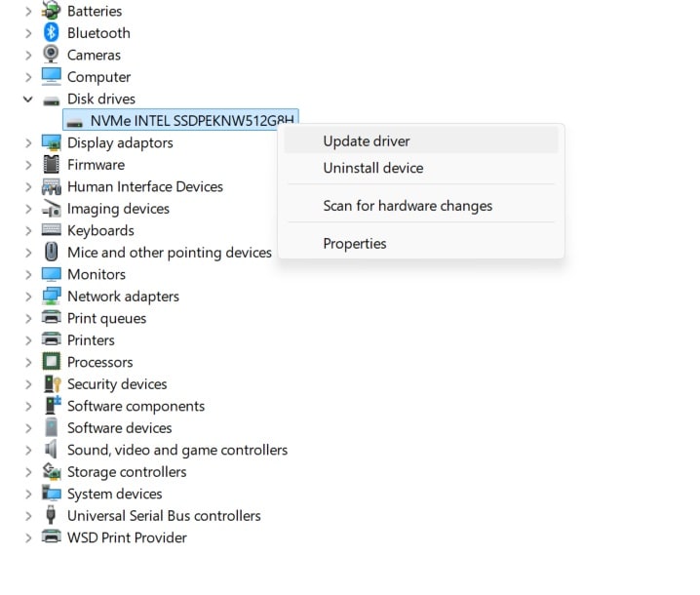Viewport: 700px width, 595px height.
Task: Expand the Keyboards chevron
Action: 28,230
